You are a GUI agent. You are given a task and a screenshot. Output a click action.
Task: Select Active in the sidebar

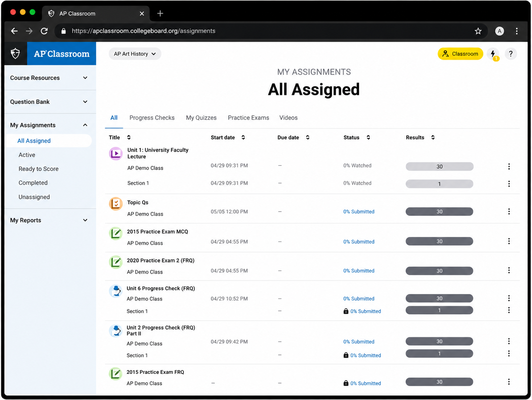[27, 155]
